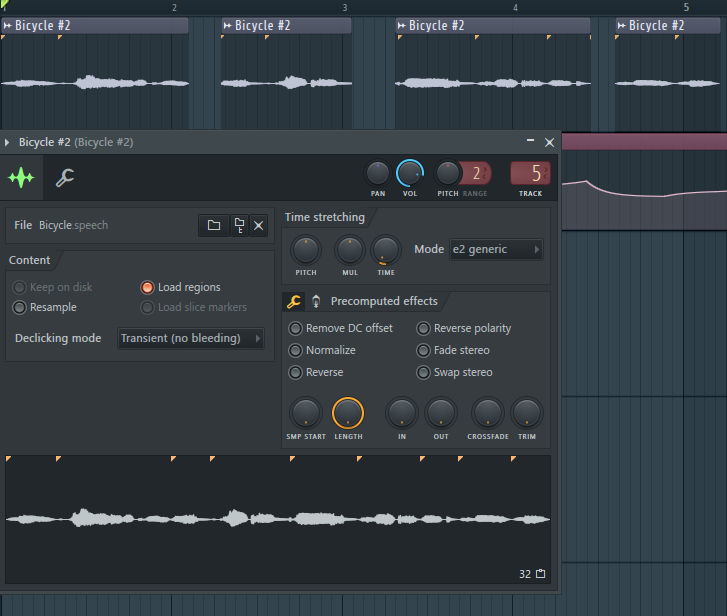The width and height of the screenshot is (727, 616).
Task: Click the folder icon to load a sample
Action: point(214,225)
